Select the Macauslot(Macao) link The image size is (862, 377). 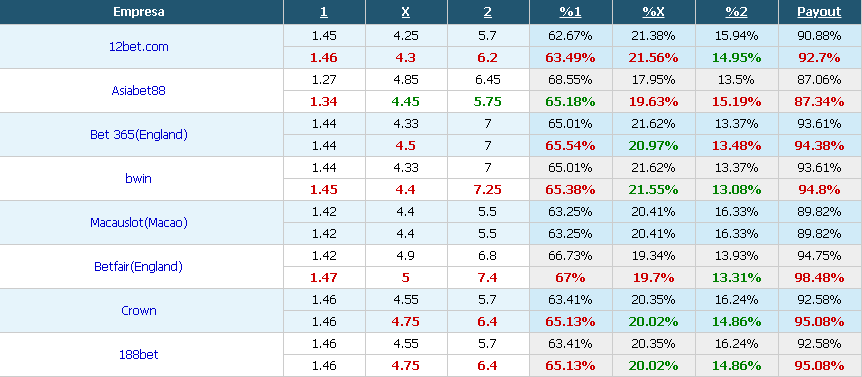coord(139,223)
